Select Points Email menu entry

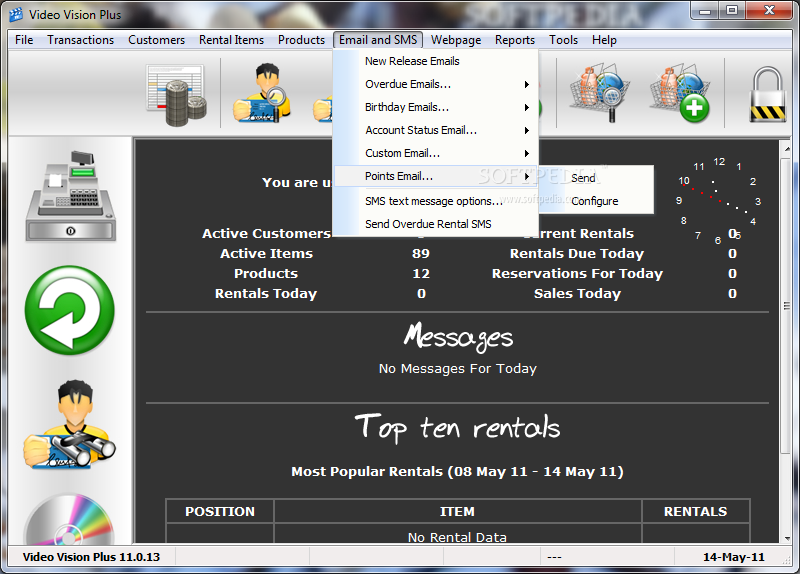[436, 176]
